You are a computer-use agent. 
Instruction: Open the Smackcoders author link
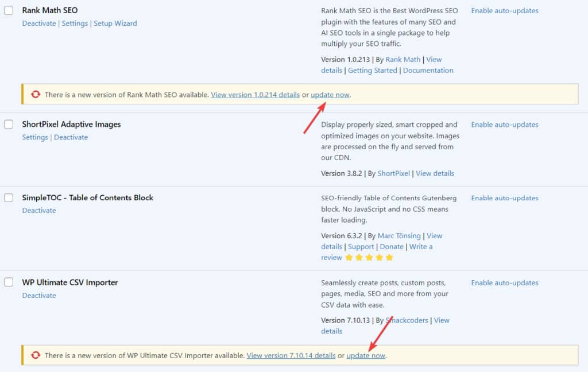coord(407,321)
